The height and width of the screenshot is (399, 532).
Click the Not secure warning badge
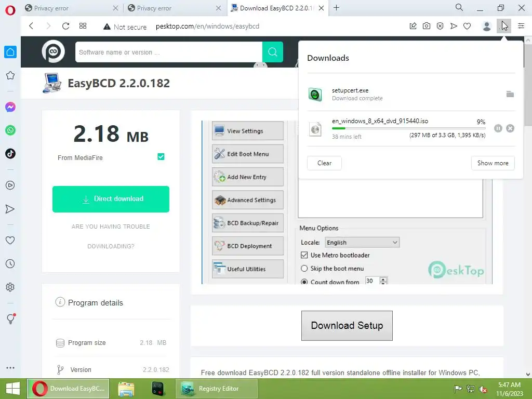125,26
